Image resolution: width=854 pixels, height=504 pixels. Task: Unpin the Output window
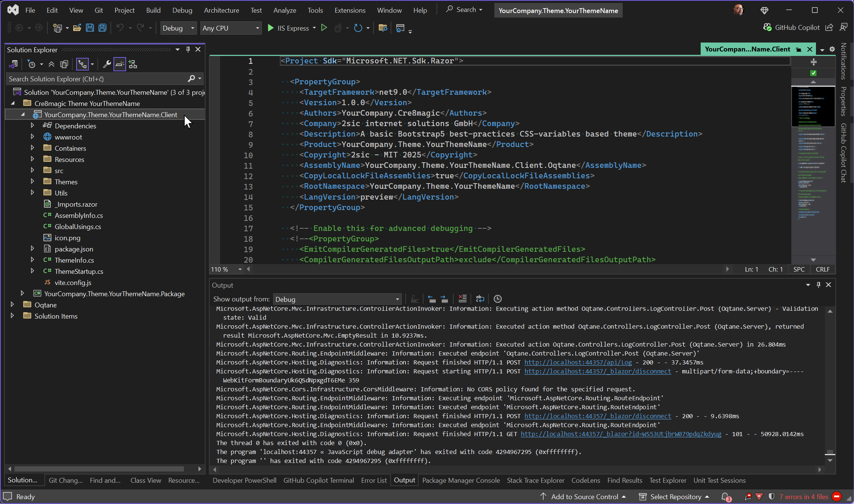coord(818,285)
